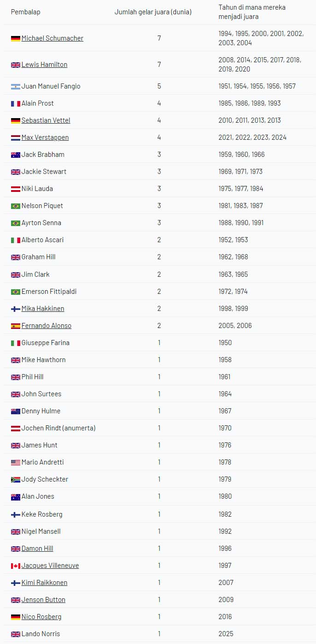Click the Nico Rosberg link
The image size is (316, 644).
[x=41, y=617]
